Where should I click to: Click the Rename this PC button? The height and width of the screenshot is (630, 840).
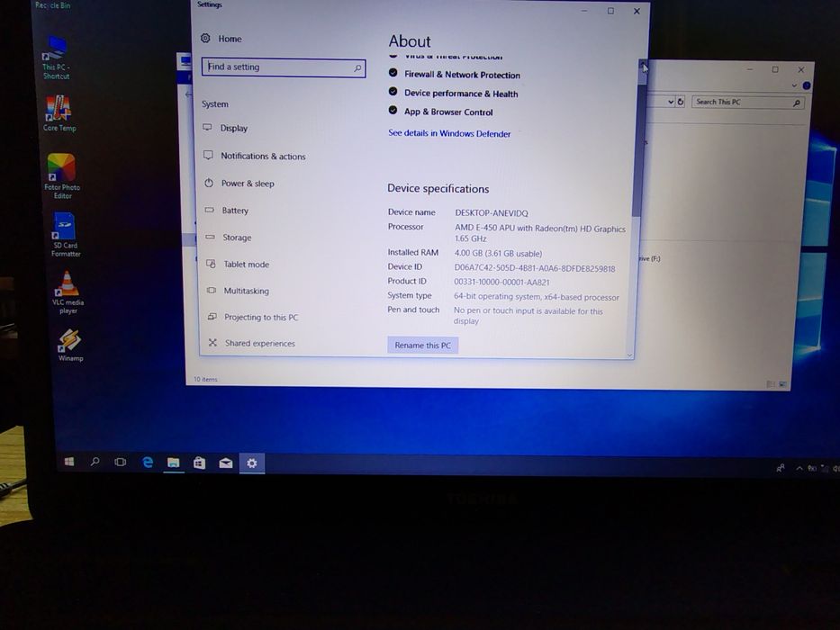coord(422,345)
